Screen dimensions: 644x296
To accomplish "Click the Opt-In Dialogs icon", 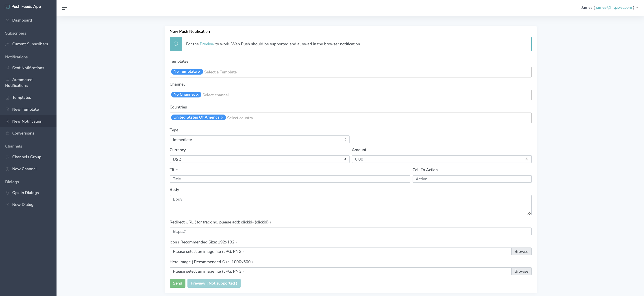I will click(x=7, y=193).
